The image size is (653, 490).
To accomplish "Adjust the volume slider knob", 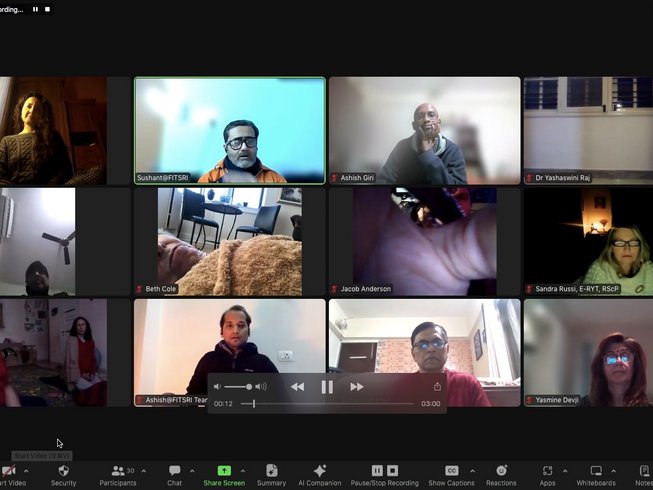I will [249, 387].
